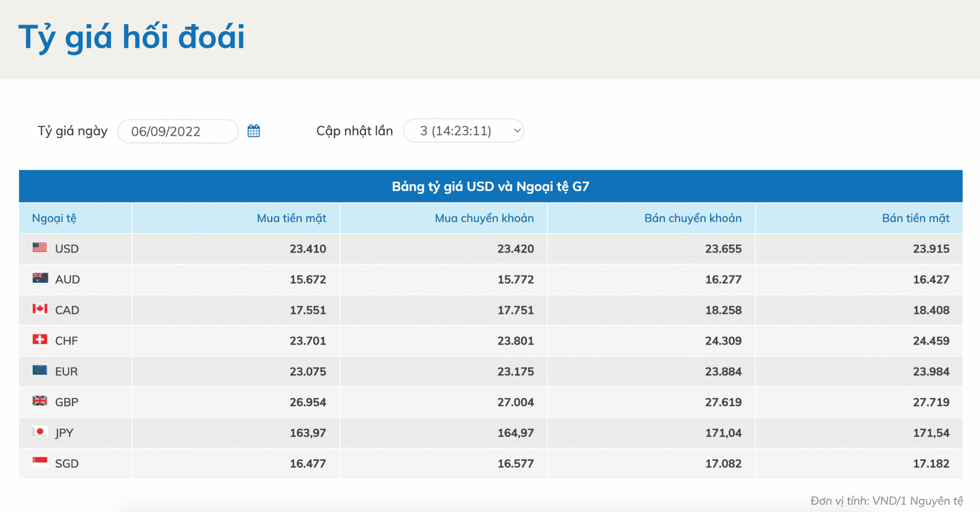Click EUR transfer buy value 23.175
The height and width of the screenshot is (512, 980).
[x=515, y=371]
